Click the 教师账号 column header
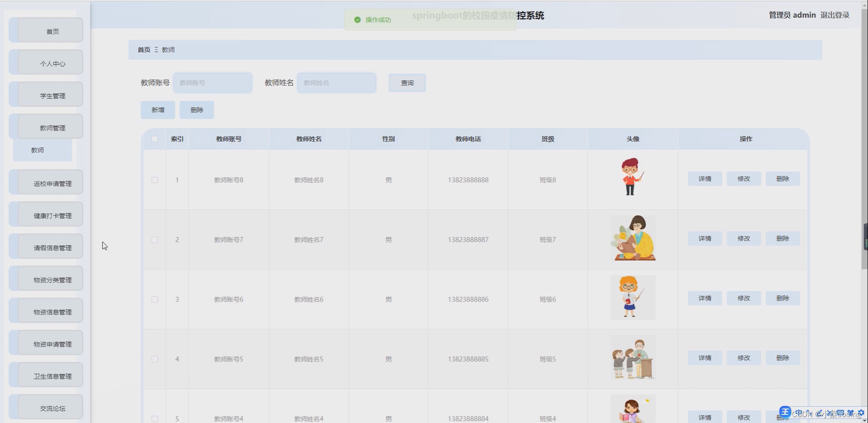The width and height of the screenshot is (868, 423). [229, 139]
